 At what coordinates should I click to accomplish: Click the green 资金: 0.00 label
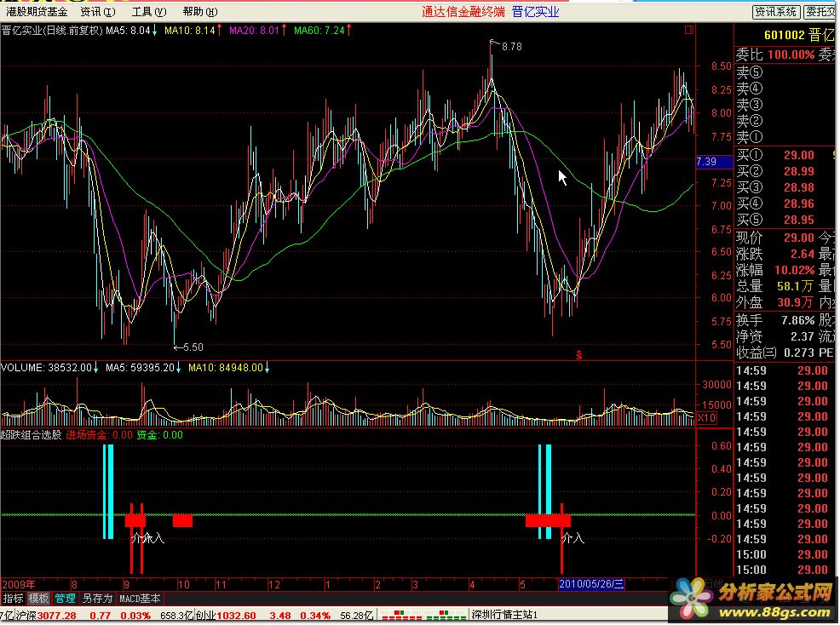tap(159, 435)
